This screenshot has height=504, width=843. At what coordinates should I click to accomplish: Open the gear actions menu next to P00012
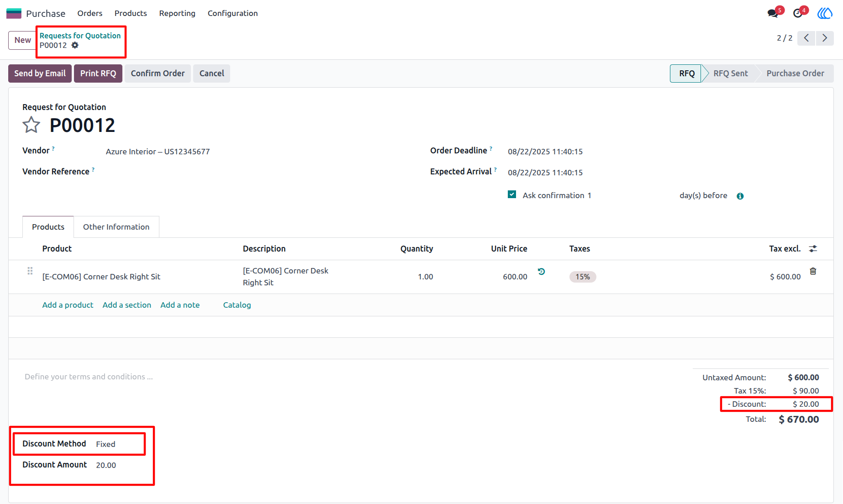(75, 45)
